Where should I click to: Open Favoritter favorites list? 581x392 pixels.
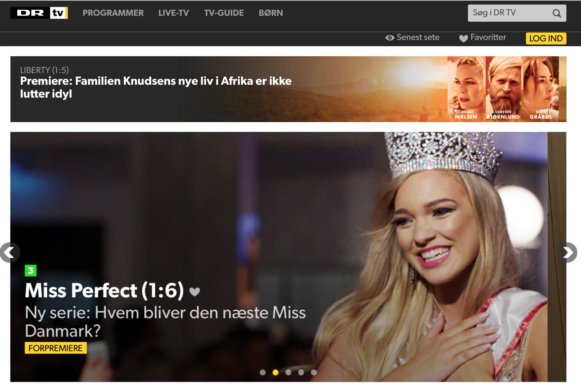(483, 38)
